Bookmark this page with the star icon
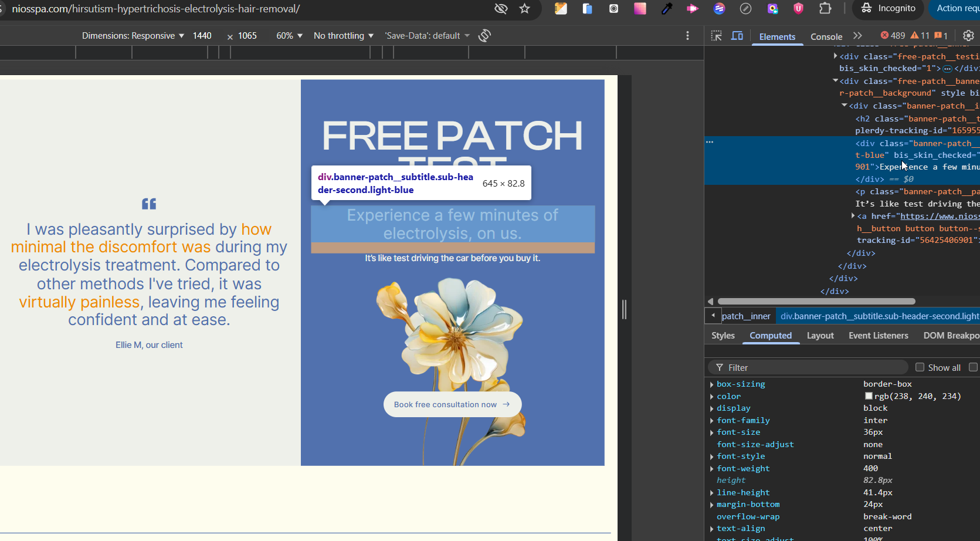980x541 pixels. [524, 8]
